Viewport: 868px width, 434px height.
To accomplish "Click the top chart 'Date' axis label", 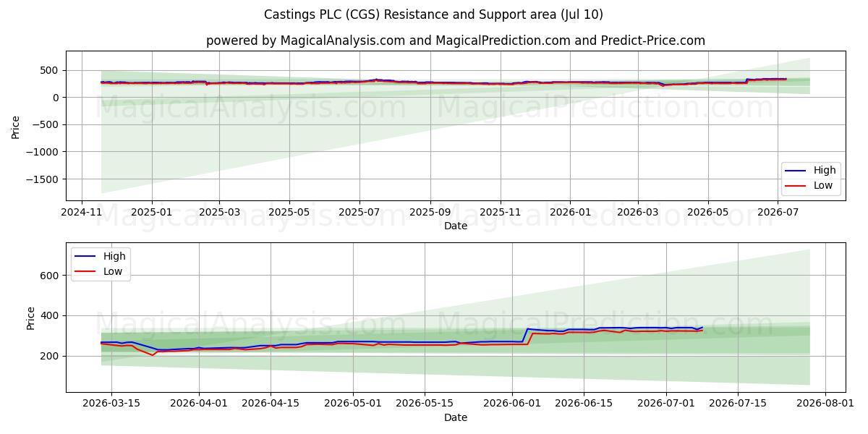I will 455,226.
